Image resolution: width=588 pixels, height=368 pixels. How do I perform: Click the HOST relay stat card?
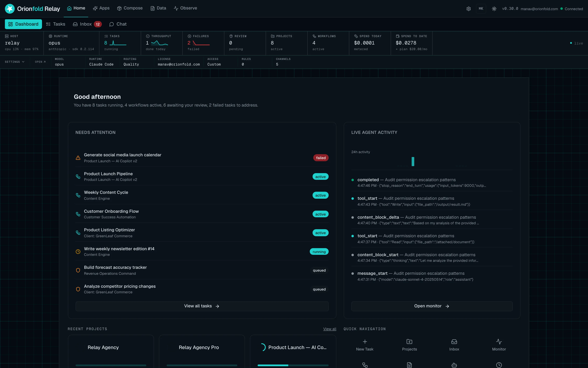pyautogui.click(x=22, y=43)
